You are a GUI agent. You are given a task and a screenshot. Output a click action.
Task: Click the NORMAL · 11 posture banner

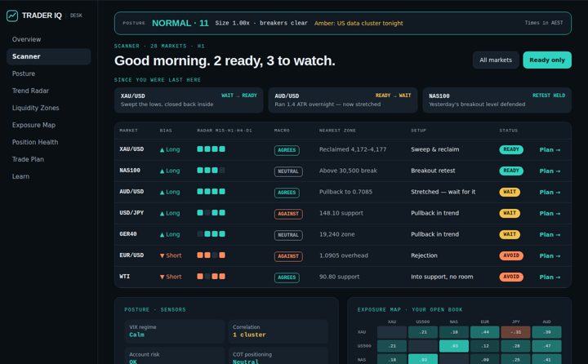coord(343,23)
